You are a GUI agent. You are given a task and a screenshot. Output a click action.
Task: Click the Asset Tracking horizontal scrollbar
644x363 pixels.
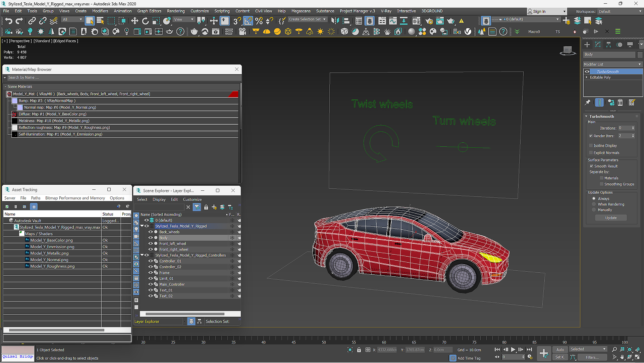tap(56, 330)
